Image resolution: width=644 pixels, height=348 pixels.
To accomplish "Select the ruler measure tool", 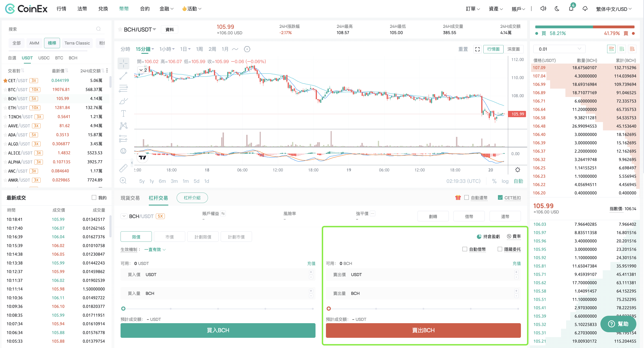I will coord(123,168).
